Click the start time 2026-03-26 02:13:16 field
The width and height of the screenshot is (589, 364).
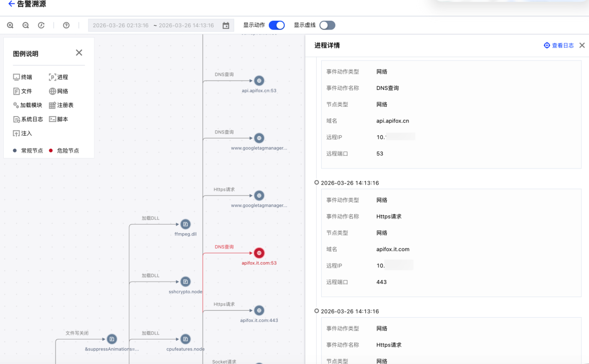click(x=121, y=25)
